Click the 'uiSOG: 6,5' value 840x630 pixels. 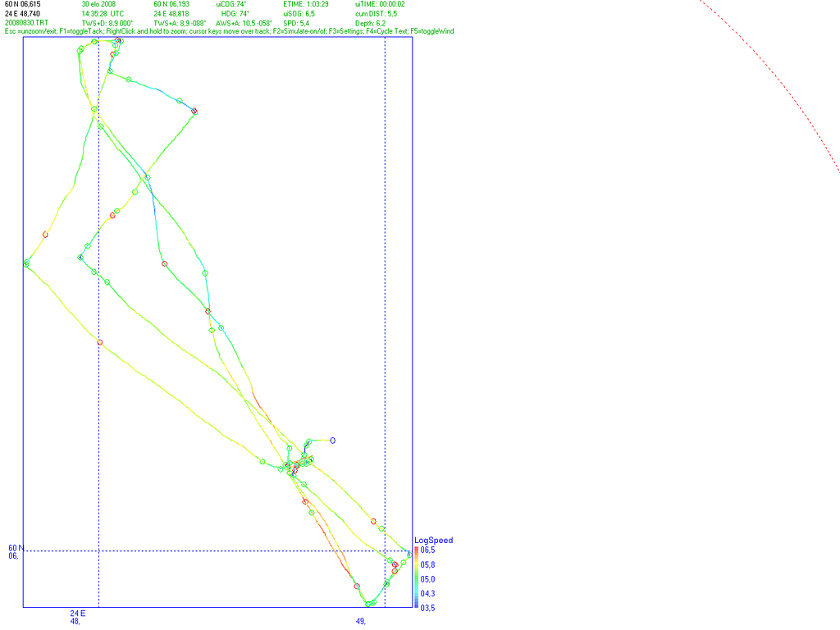coord(299,14)
